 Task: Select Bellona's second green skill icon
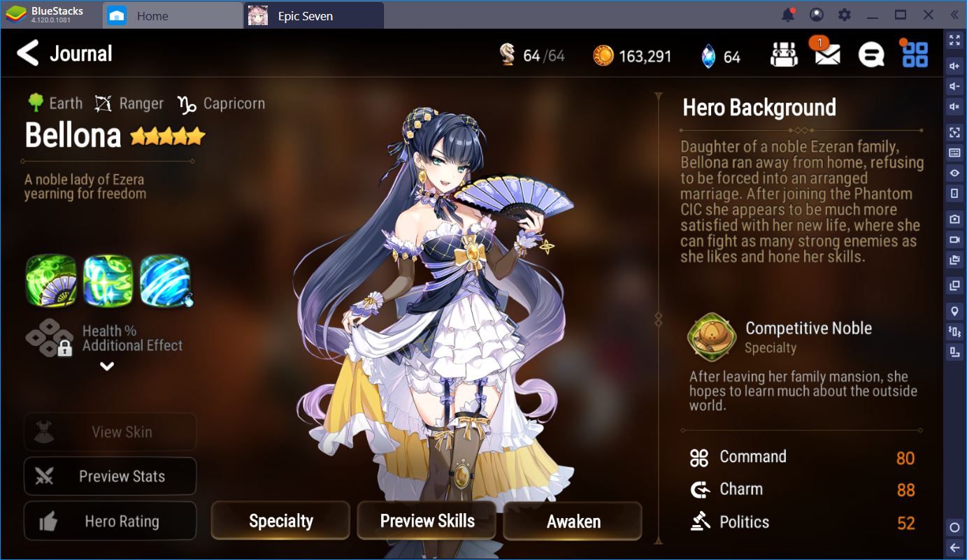click(108, 280)
